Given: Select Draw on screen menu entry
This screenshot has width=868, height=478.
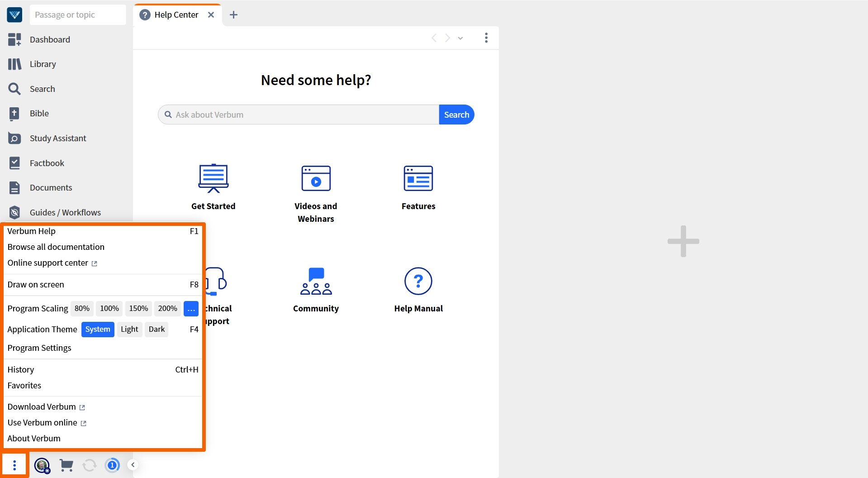Looking at the screenshot, I should click(x=103, y=285).
